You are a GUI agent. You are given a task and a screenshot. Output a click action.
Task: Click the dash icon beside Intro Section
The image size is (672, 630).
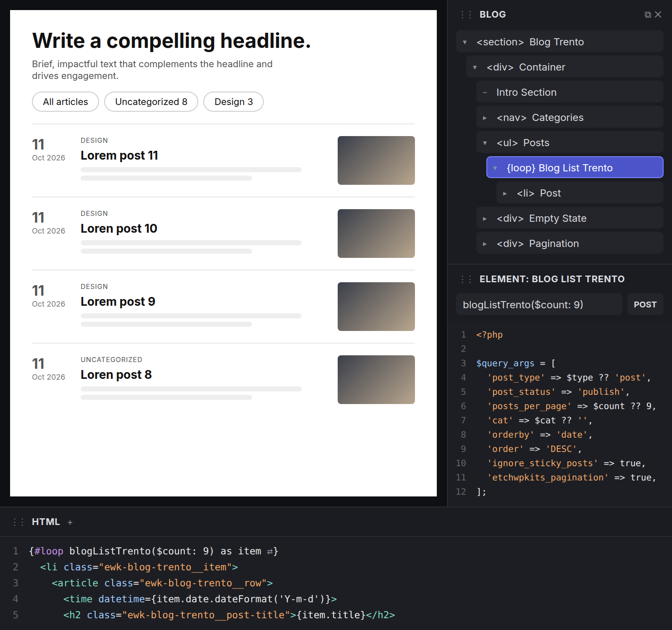[485, 92]
